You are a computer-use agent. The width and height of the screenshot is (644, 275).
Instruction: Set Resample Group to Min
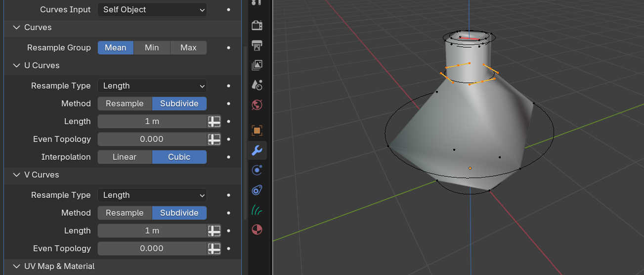[152, 47]
